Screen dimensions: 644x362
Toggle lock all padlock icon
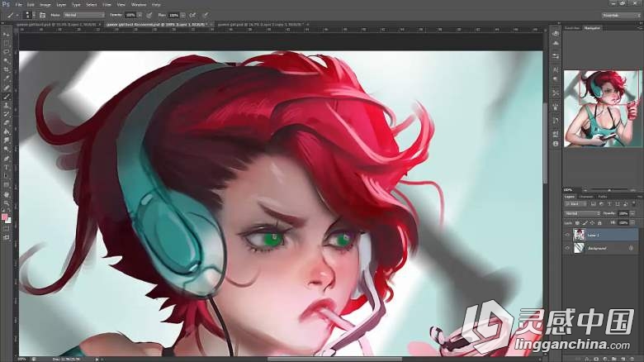coord(599,223)
